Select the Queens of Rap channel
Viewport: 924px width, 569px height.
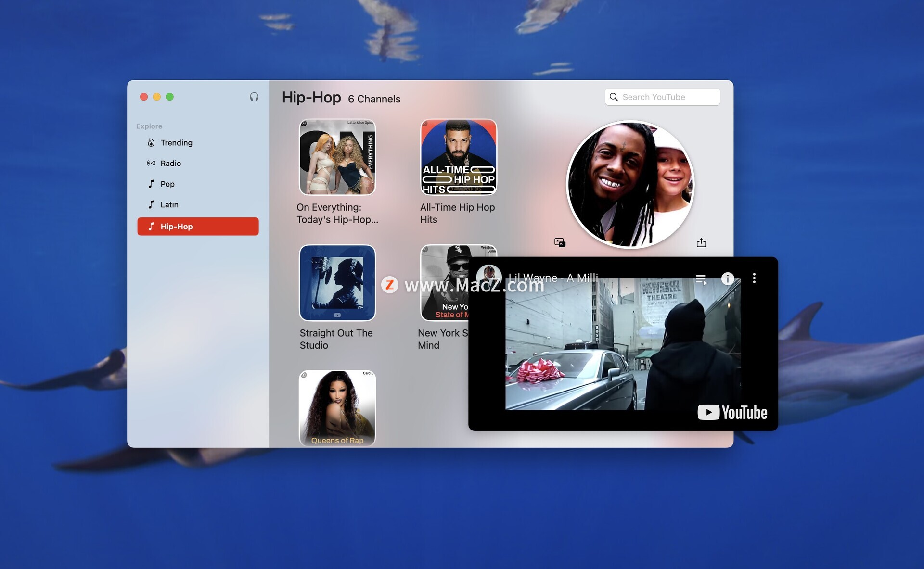pyautogui.click(x=337, y=408)
